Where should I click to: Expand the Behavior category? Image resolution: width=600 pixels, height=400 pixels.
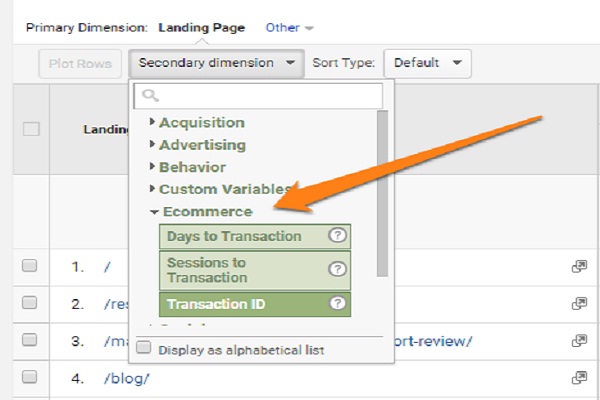[x=152, y=167]
